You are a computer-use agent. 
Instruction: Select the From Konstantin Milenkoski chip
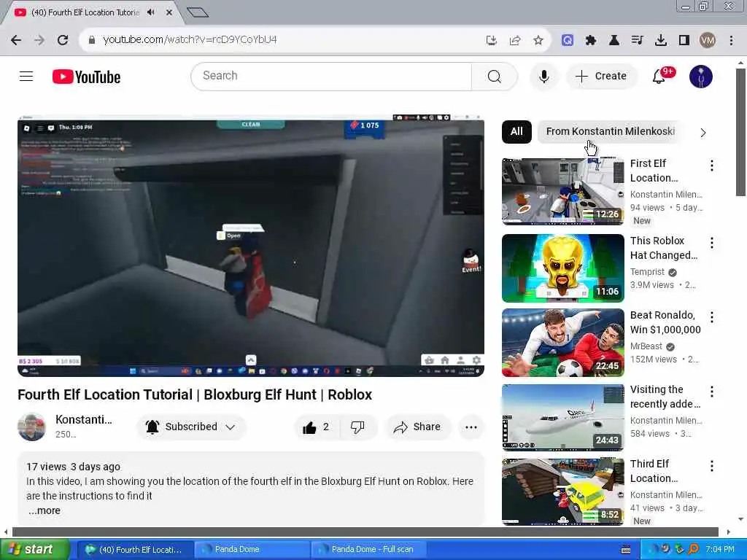[x=611, y=131]
